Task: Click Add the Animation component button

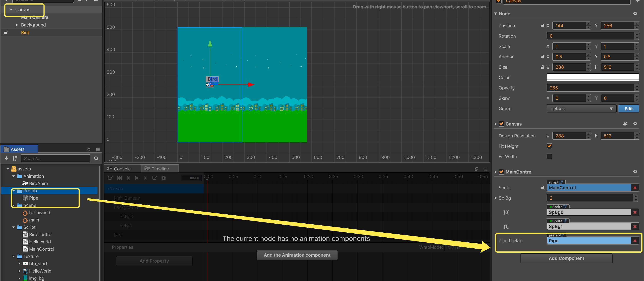Action: click(x=297, y=255)
